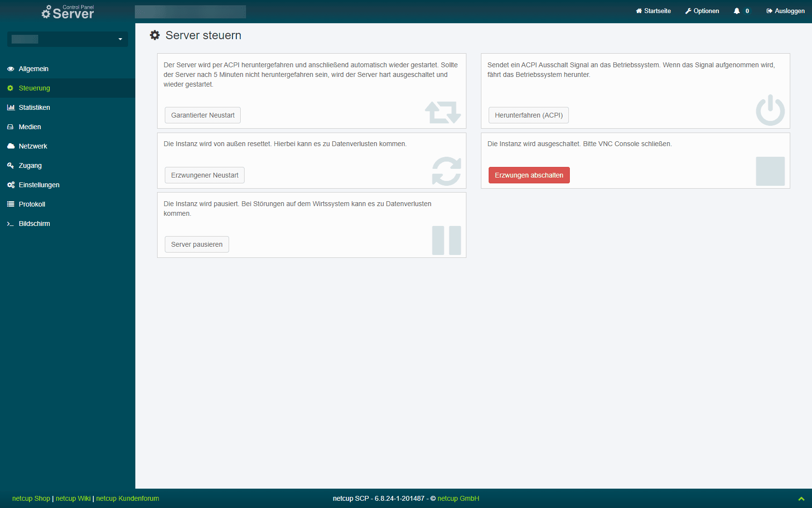Click the pause icon in pause card
This screenshot has height=508, width=812.
[446, 240]
